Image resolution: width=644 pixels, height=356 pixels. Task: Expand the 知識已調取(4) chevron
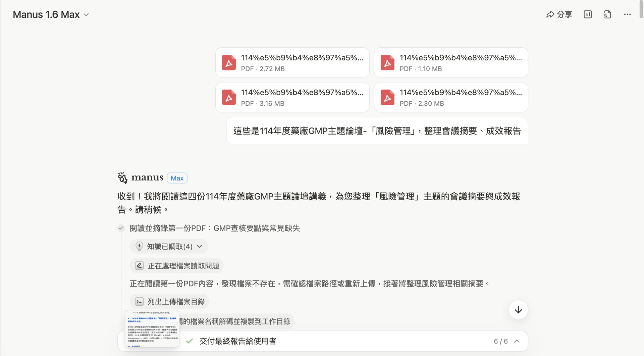click(200, 247)
